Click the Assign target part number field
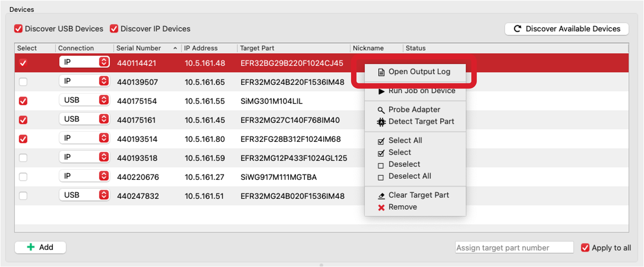644x267 pixels. pos(514,248)
